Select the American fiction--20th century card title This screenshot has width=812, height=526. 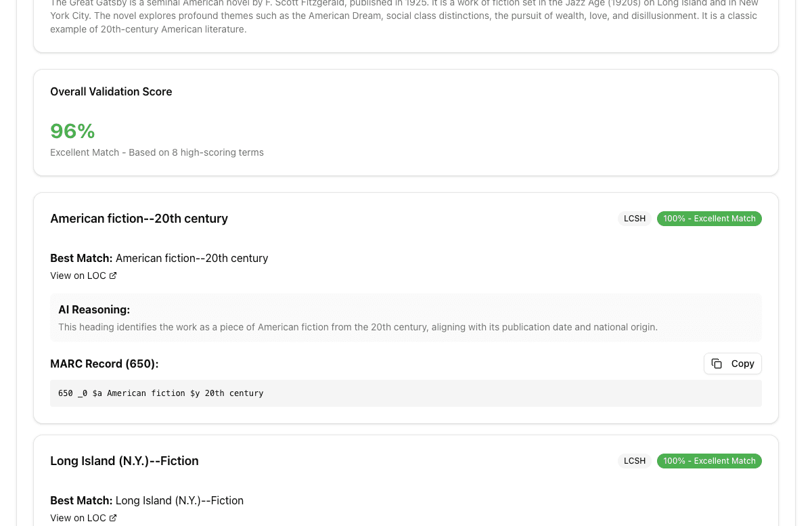pos(139,219)
